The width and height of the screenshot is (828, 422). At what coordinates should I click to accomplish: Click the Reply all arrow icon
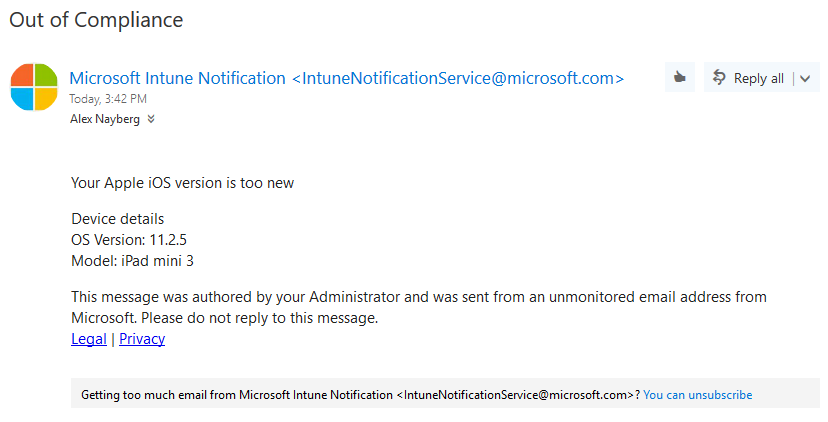[x=719, y=78]
